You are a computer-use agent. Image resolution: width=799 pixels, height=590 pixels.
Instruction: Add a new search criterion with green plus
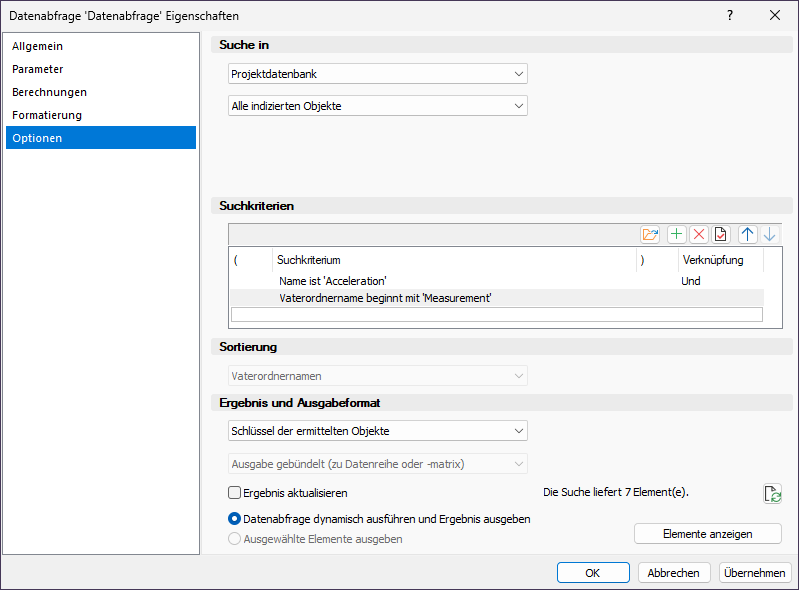677,234
